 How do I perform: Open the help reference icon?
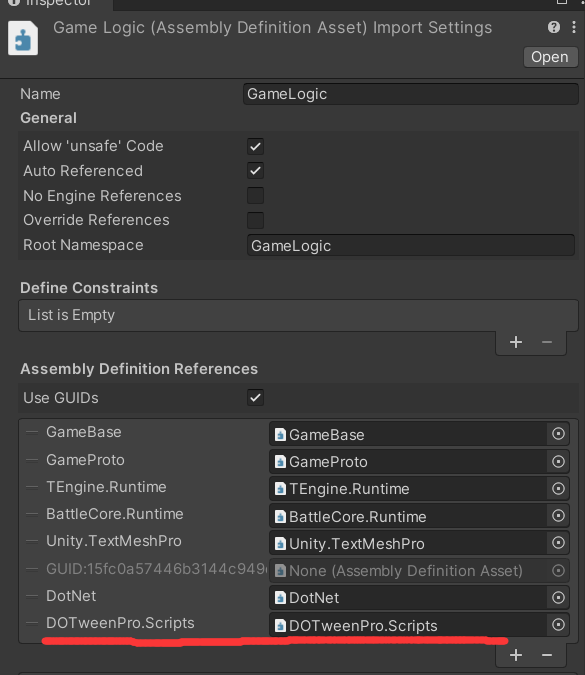(554, 28)
